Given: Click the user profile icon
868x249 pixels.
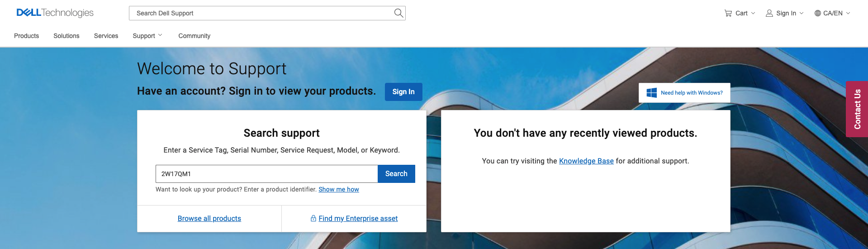Looking at the screenshot, I should [769, 13].
